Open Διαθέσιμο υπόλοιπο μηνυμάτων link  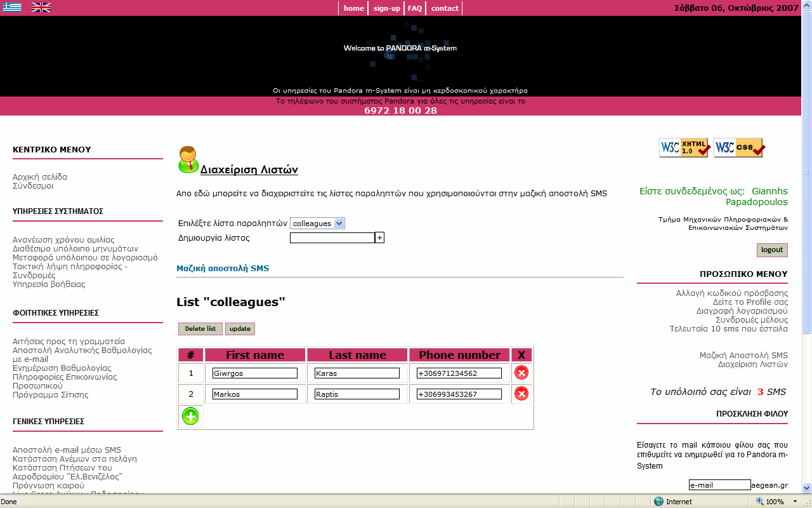pos(75,249)
